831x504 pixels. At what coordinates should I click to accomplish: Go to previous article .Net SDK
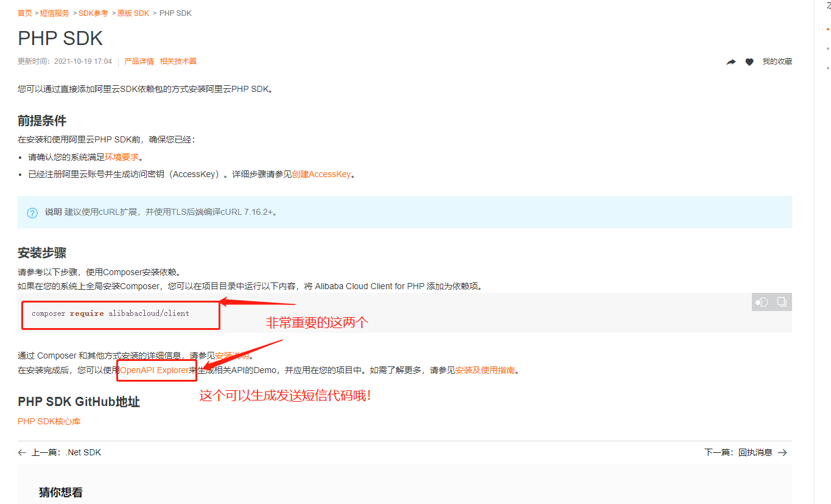tap(60, 452)
